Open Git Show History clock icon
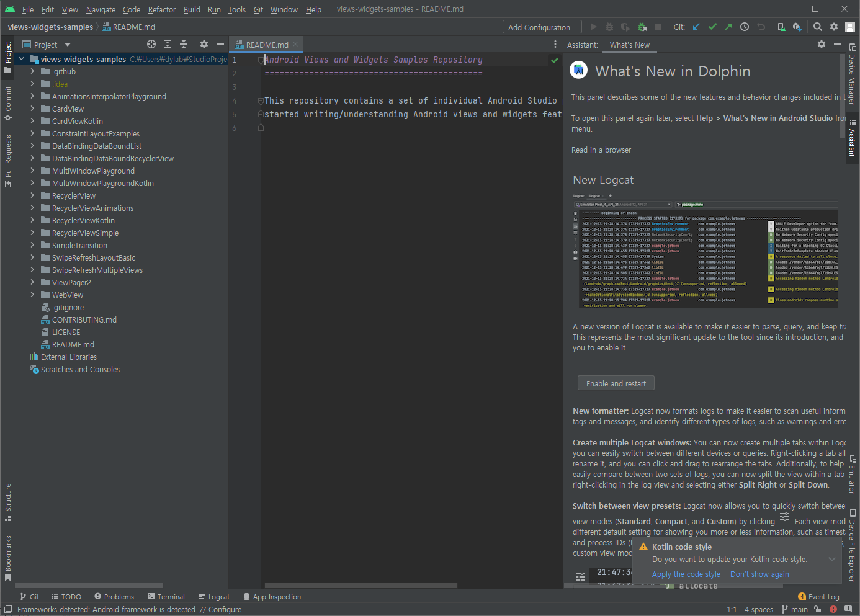The width and height of the screenshot is (860, 616). pos(745,27)
